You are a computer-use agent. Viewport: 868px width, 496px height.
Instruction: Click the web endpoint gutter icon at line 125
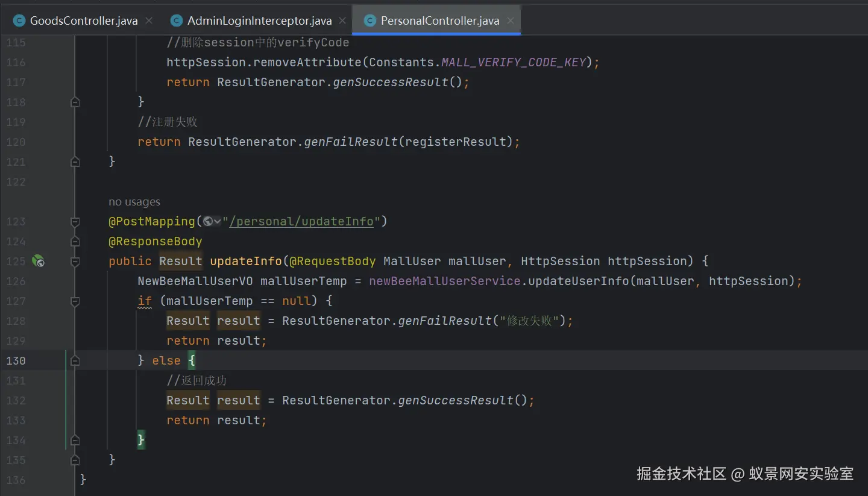(x=38, y=262)
